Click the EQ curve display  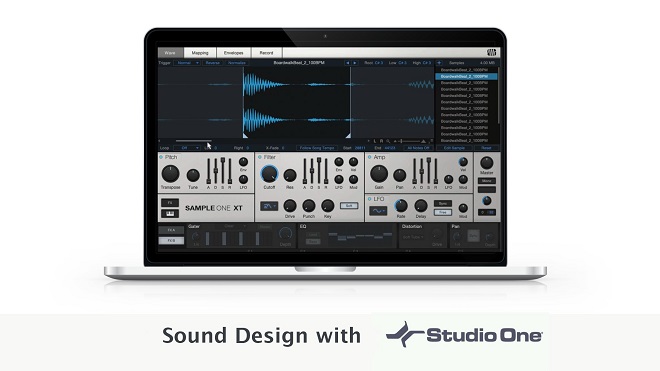tap(360, 237)
